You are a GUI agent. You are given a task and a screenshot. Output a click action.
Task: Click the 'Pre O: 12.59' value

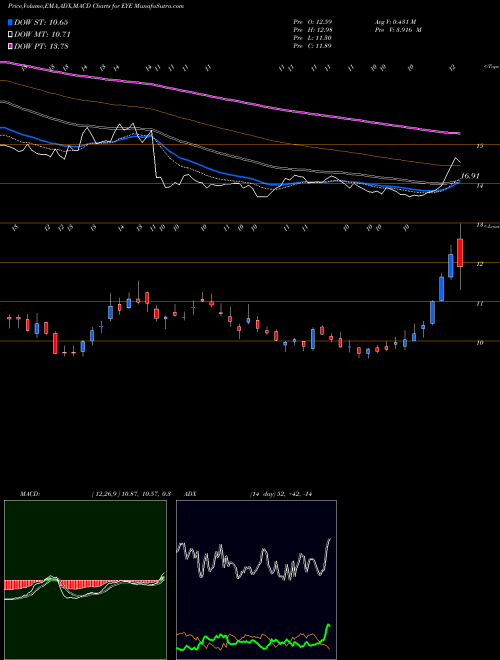[313, 22]
